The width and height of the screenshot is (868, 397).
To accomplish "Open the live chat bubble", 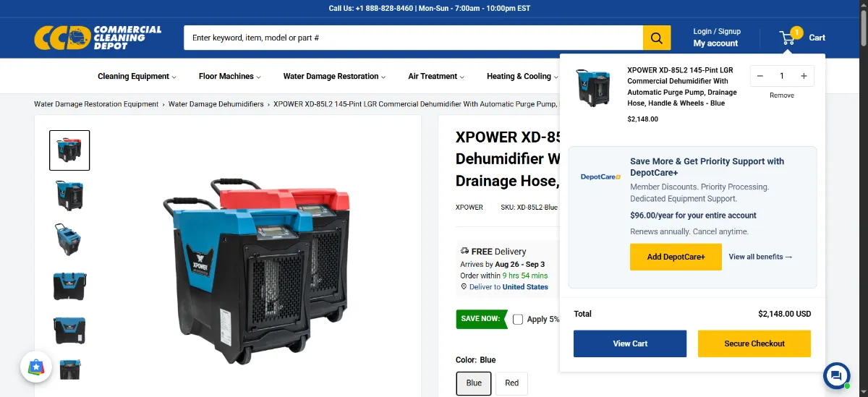I will 836,375.
